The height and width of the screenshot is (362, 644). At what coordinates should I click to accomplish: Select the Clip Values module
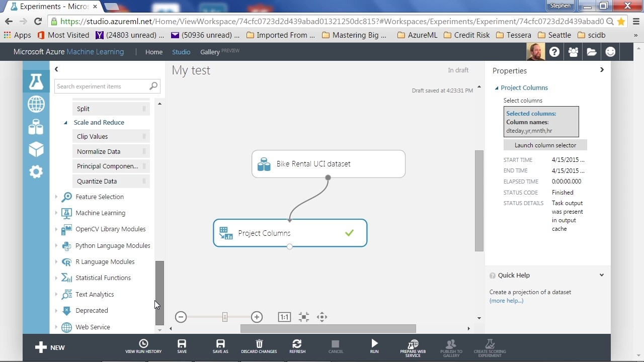(111, 136)
